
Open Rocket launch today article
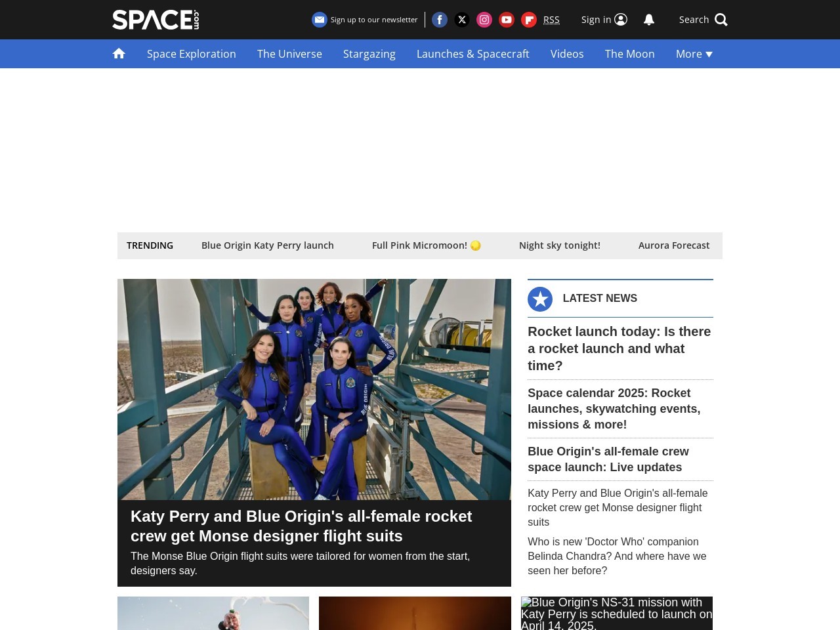point(619,348)
